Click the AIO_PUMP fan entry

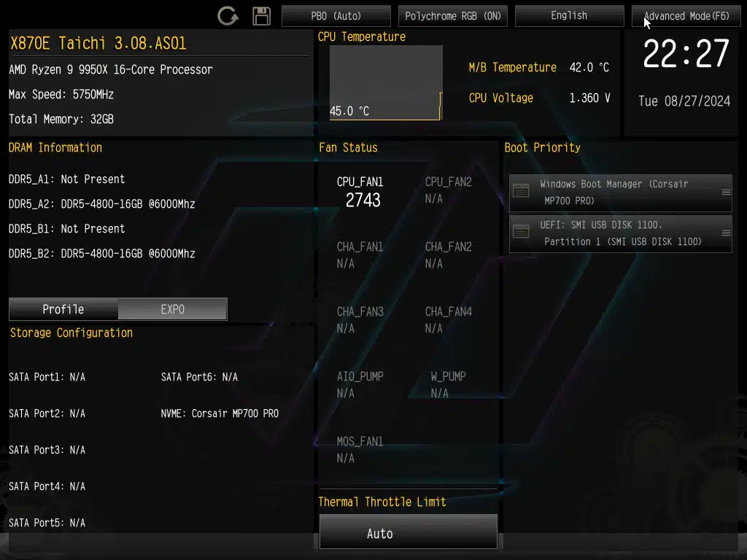point(360,384)
